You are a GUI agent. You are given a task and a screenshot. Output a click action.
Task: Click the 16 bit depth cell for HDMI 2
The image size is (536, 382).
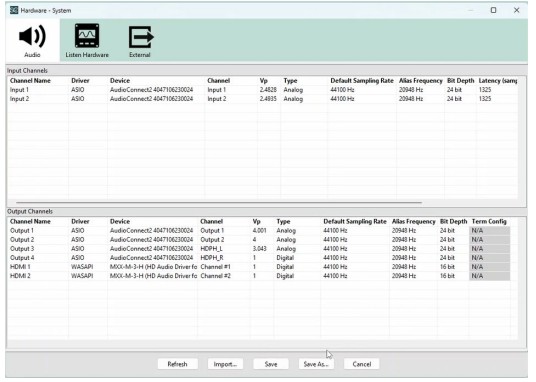click(x=447, y=276)
